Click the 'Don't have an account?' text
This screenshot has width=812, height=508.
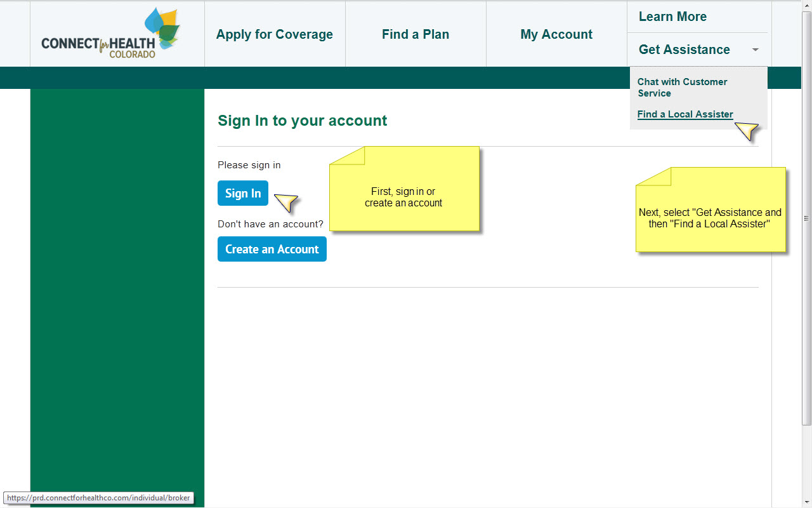[x=270, y=224]
